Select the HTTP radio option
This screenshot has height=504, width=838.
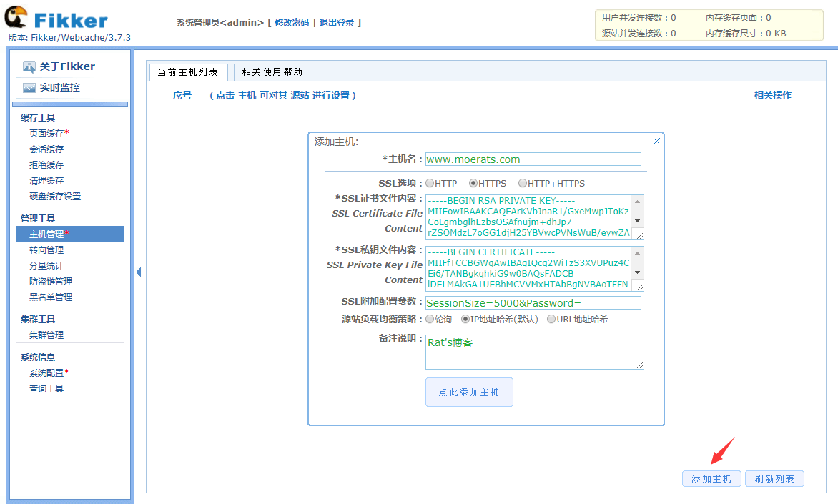pyautogui.click(x=430, y=184)
